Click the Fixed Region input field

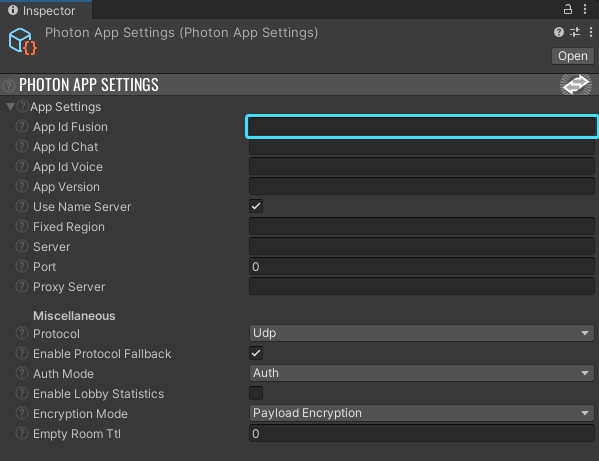[422, 226]
